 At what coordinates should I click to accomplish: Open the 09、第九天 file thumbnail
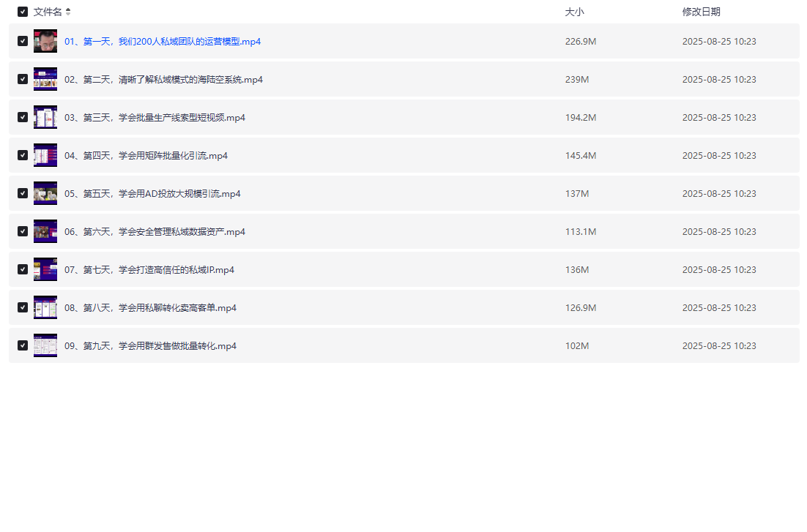[x=45, y=345]
